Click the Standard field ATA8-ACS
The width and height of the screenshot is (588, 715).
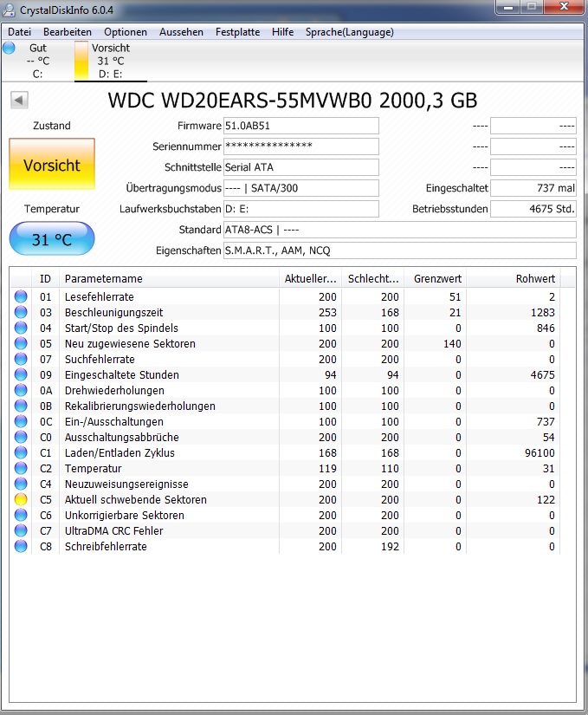[400, 230]
